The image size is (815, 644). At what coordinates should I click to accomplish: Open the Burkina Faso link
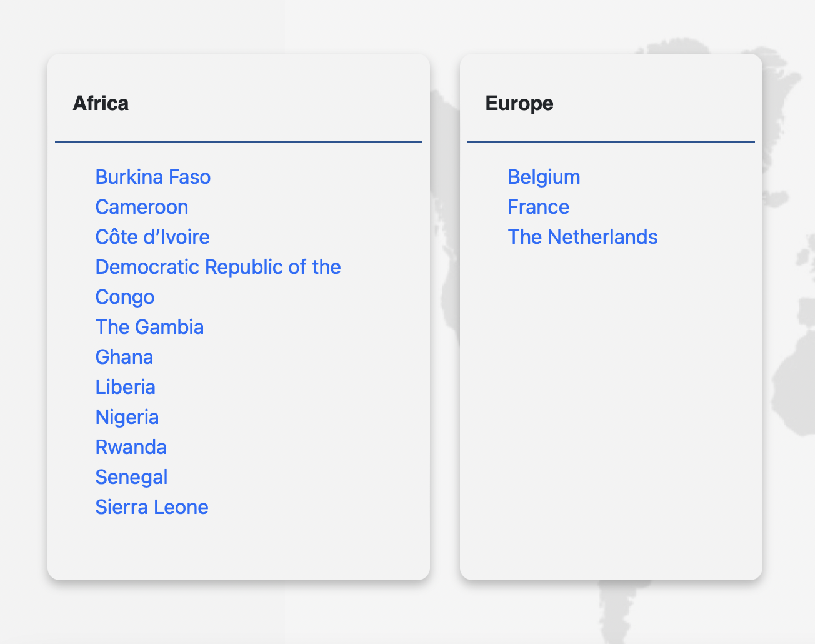(152, 177)
